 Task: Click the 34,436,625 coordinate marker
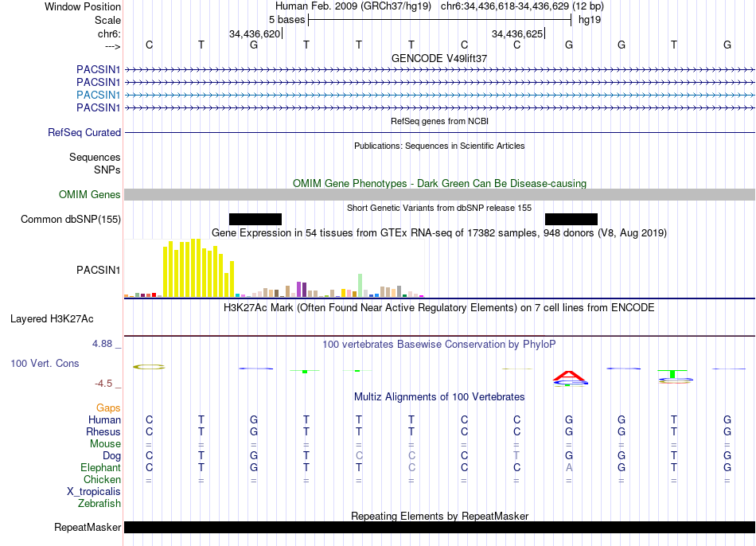[x=517, y=33]
